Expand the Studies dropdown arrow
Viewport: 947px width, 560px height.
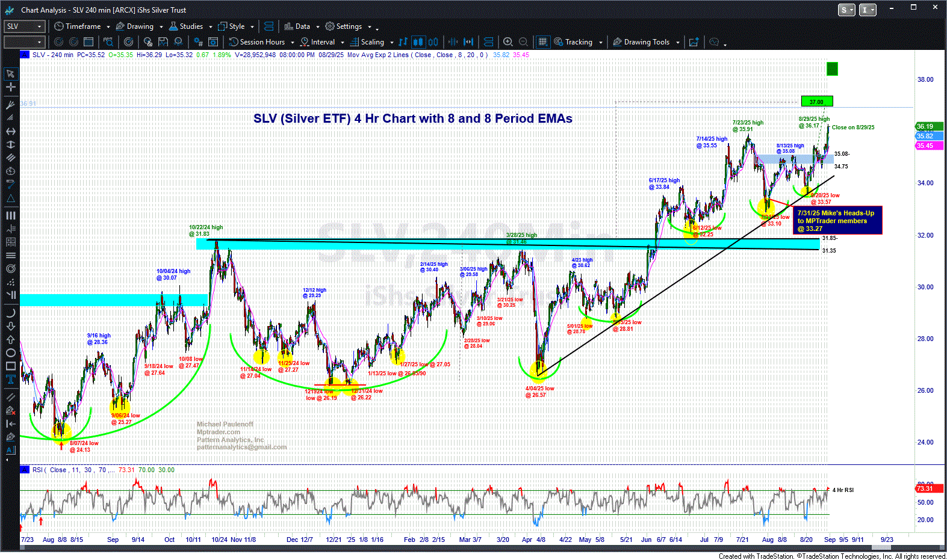click(211, 27)
